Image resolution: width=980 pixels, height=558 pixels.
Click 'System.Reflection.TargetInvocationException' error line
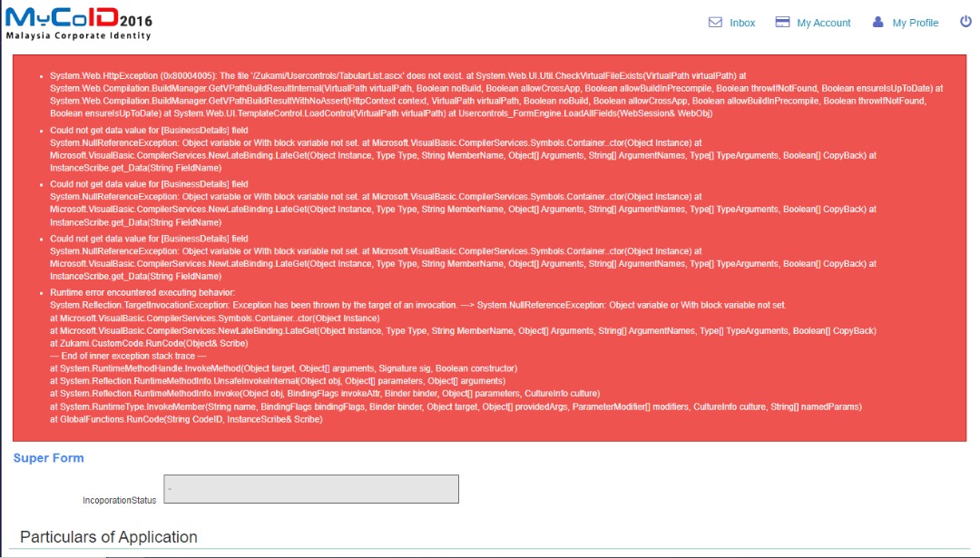[418, 306]
